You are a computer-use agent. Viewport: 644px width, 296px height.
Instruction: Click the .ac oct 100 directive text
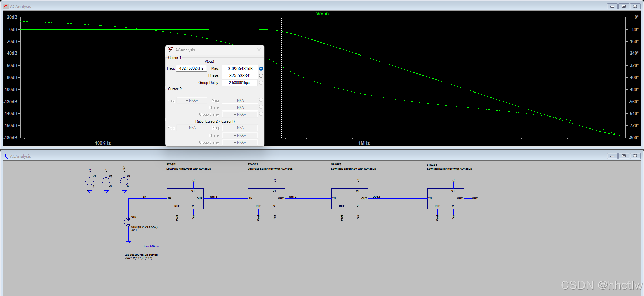pos(141,255)
